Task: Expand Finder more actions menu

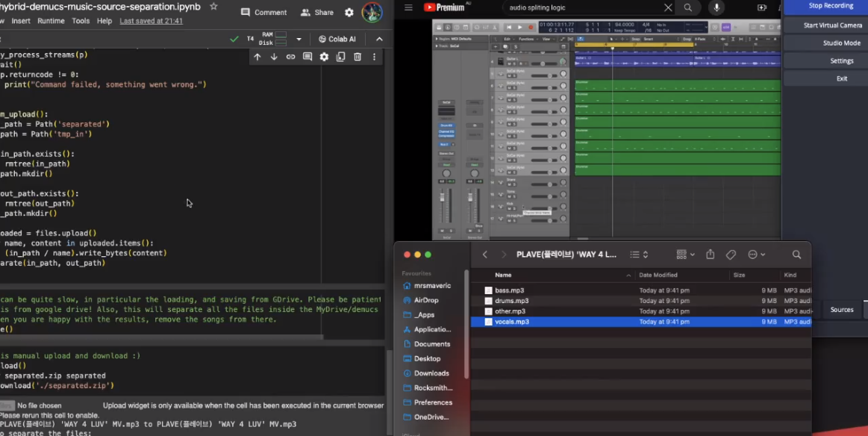Action: coord(756,255)
